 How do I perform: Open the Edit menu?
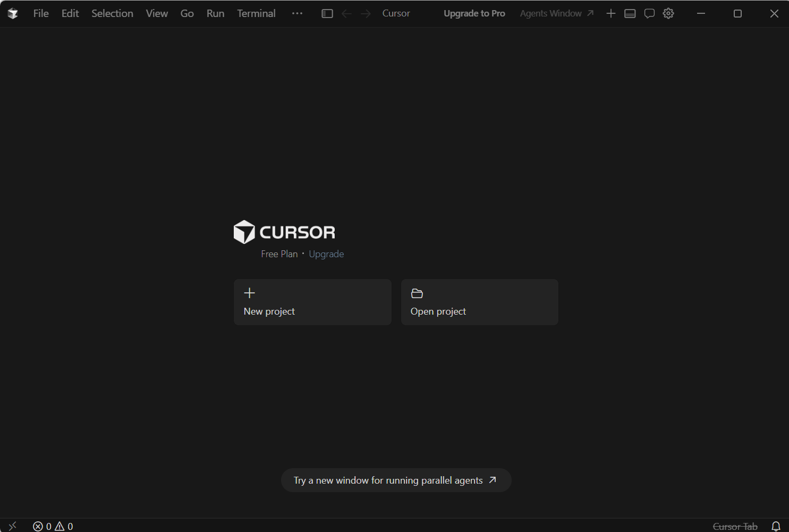click(x=70, y=14)
